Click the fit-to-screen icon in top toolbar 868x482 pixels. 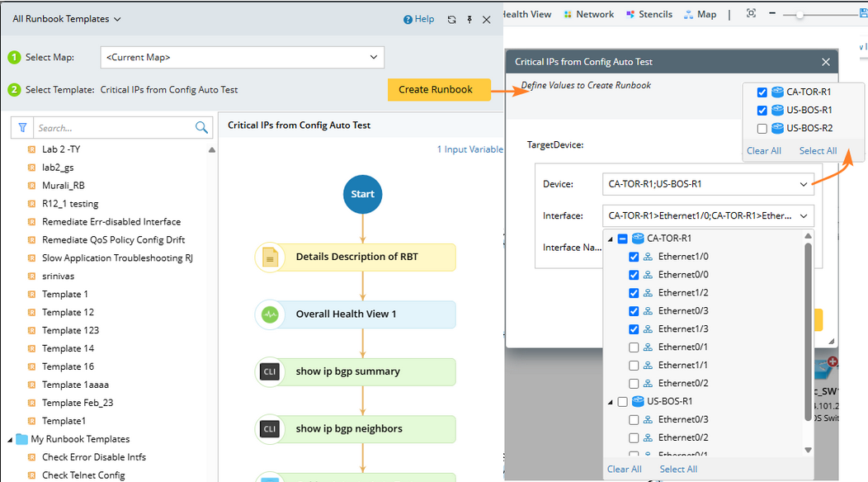click(x=751, y=14)
